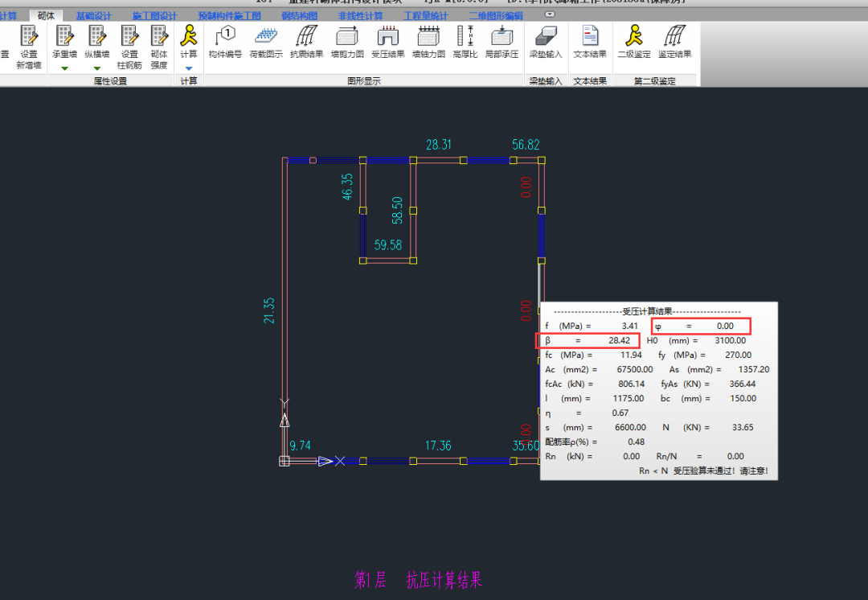The width and height of the screenshot is (868, 600).
Task: Switch to the 二维图形编辑 ribbon tab
Action: tap(496, 16)
